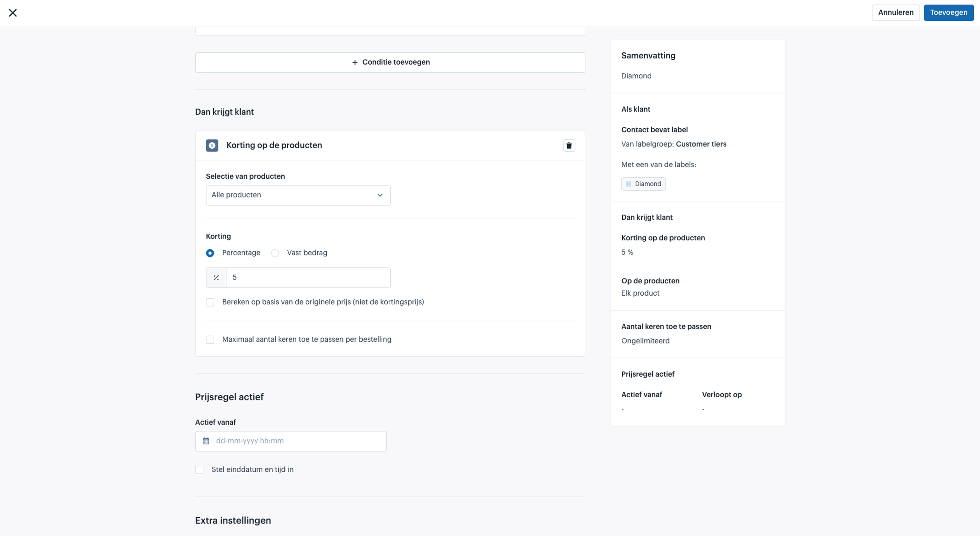Select the Vast bedrag radio button
980x536 pixels.
[x=275, y=253]
